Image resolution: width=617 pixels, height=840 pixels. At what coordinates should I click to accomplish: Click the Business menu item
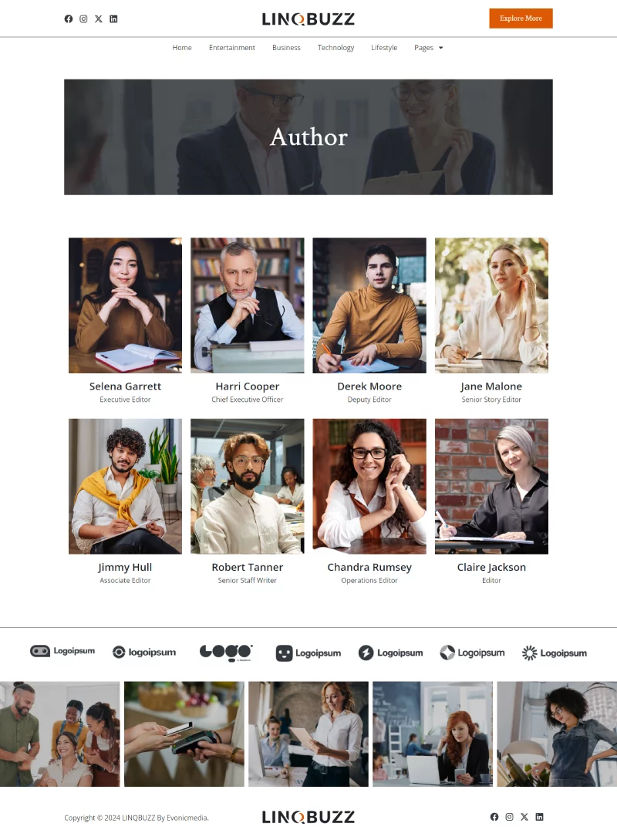287,48
